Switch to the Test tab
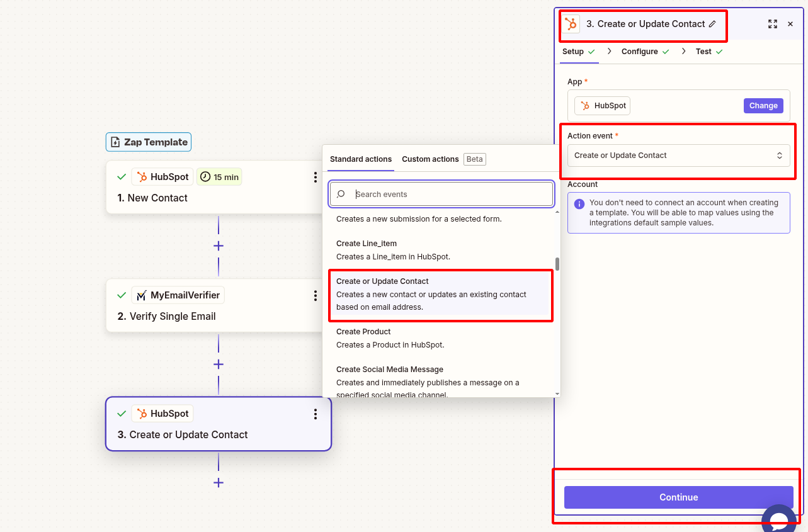 [703, 51]
